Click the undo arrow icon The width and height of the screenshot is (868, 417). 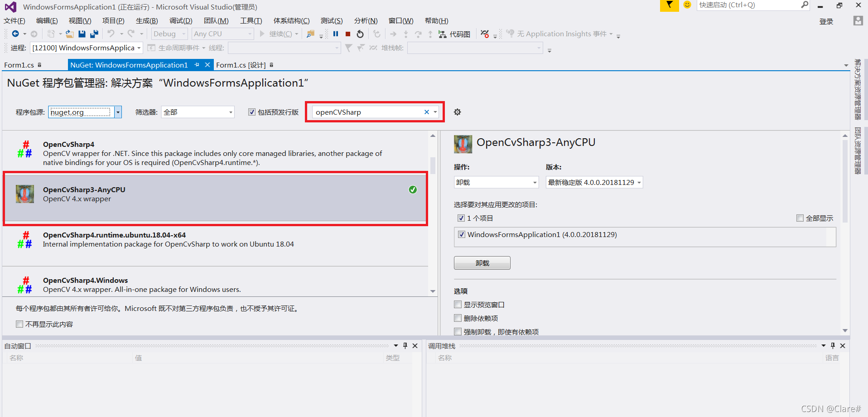pyautogui.click(x=111, y=34)
